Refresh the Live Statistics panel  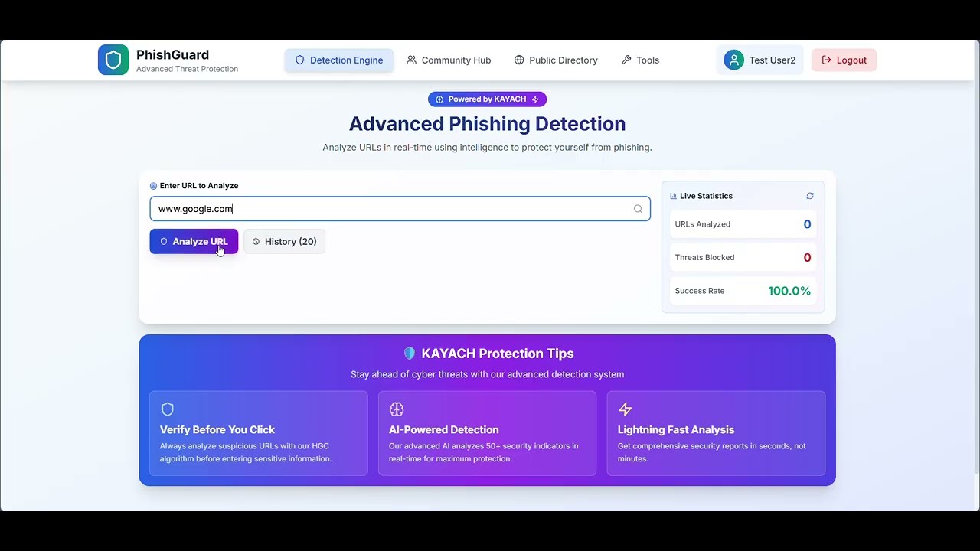(810, 196)
